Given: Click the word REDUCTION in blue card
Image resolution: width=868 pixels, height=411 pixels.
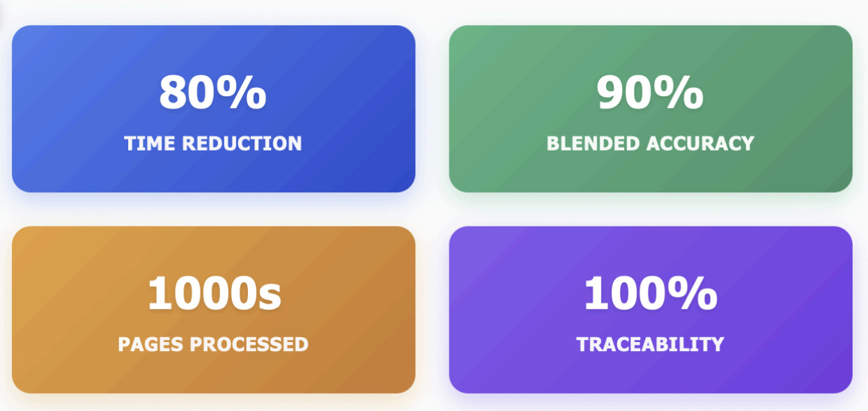Looking at the screenshot, I should (242, 144).
